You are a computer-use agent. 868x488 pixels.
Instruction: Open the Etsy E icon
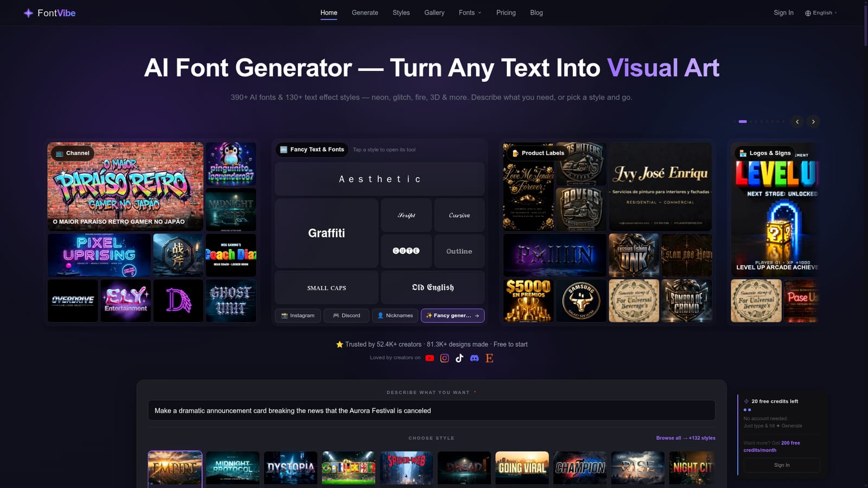click(x=489, y=358)
